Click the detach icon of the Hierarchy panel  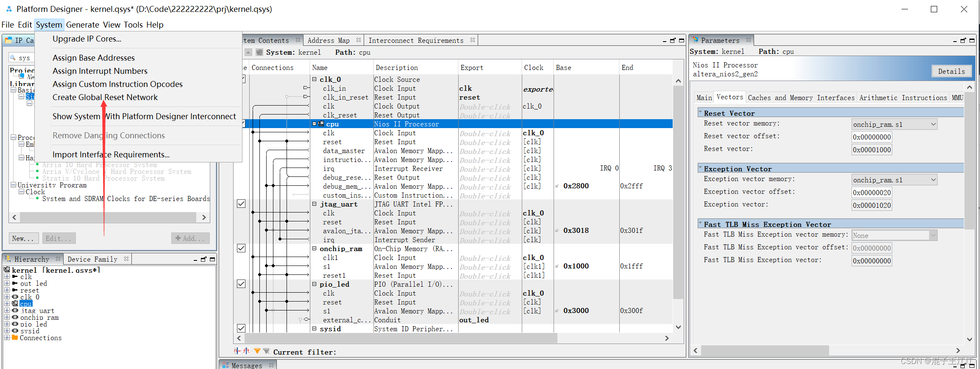click(203, 259)
